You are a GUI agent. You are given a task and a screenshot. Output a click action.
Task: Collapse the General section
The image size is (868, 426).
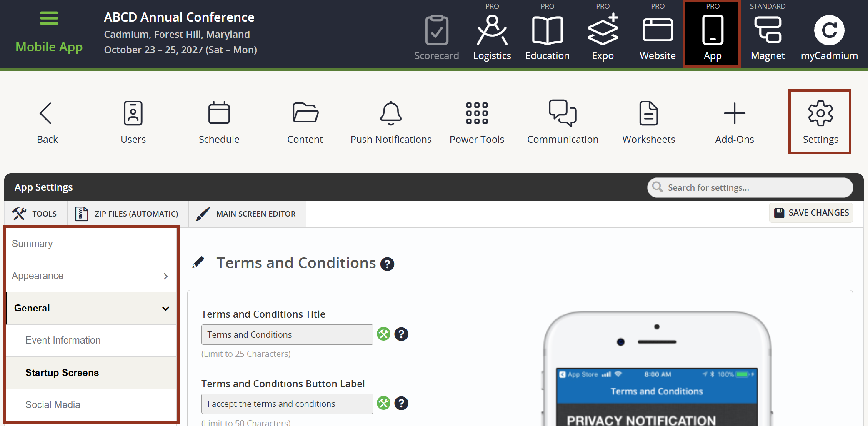pos(91,308)
